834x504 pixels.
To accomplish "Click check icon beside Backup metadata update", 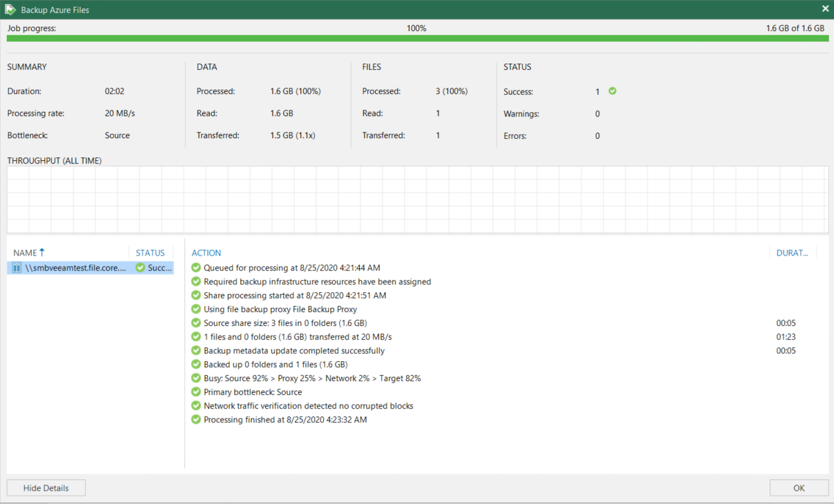I will point(196,351).
